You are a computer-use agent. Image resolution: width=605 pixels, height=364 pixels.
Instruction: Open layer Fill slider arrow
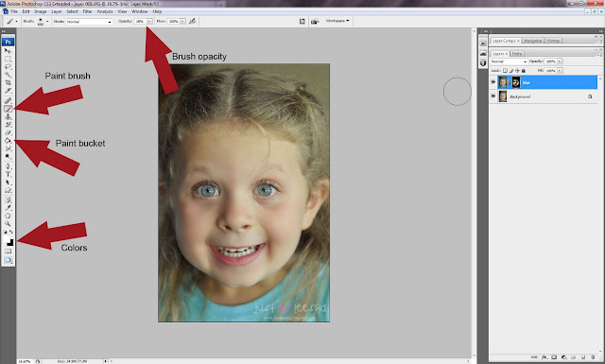(x=560, y=71)
